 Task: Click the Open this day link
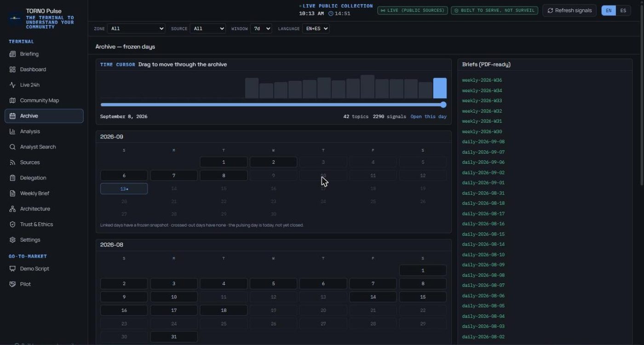429,117
